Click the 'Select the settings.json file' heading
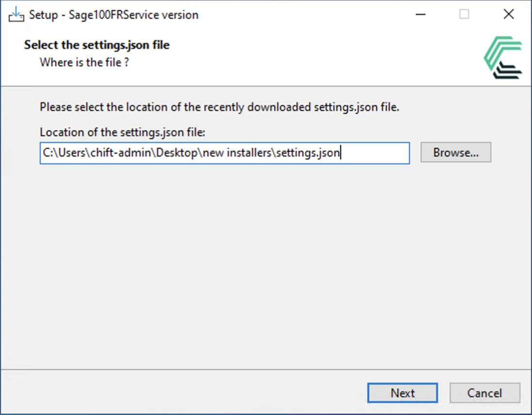This screenshot has height=415, width=532. point(97,45)
